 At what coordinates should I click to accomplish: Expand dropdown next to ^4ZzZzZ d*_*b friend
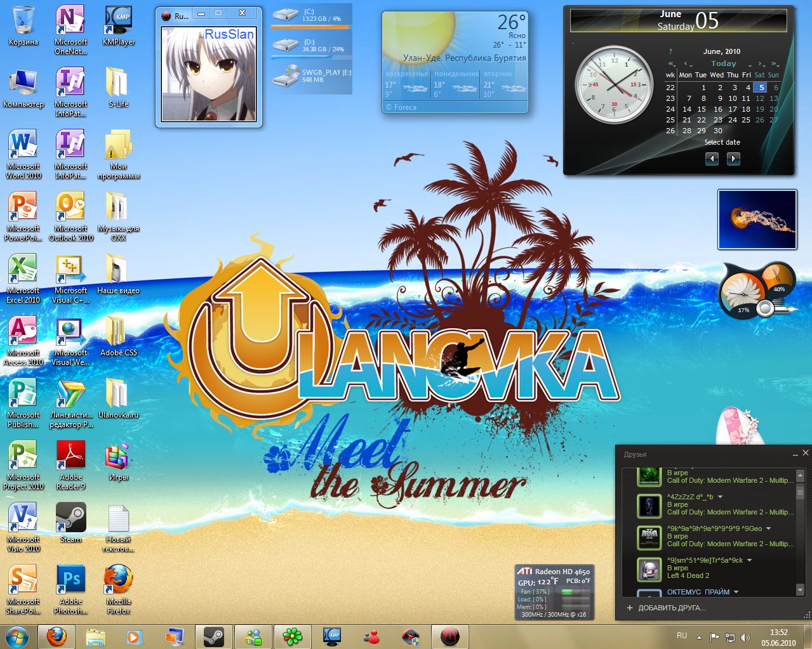point(721,497)
